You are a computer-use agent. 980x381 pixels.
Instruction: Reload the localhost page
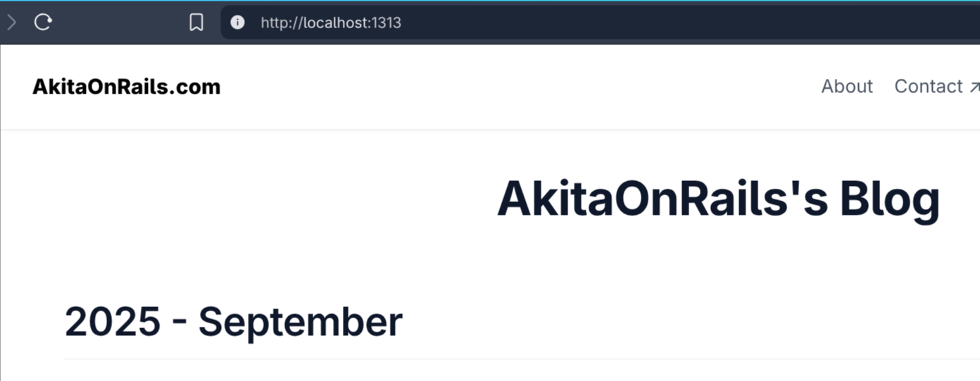coord(43,23)
